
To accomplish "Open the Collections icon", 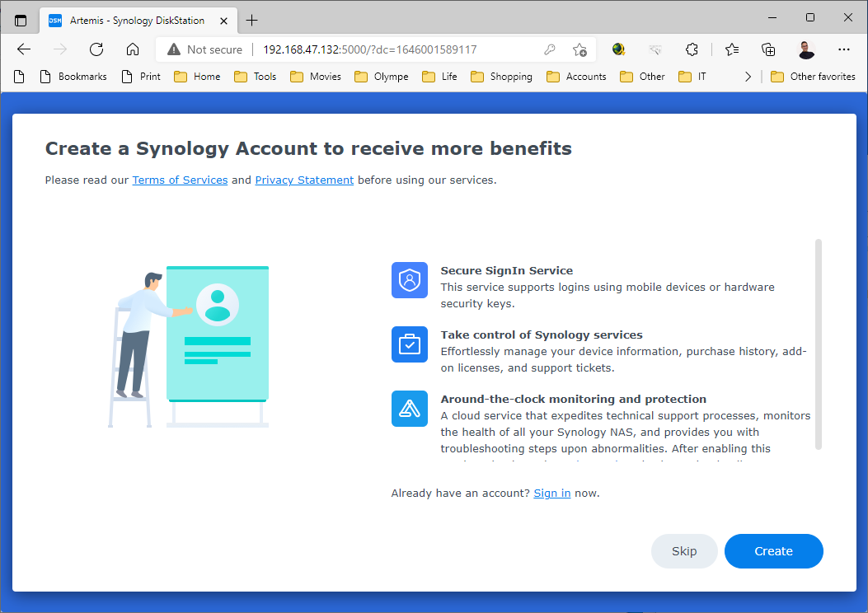I will tap(768, 49).
